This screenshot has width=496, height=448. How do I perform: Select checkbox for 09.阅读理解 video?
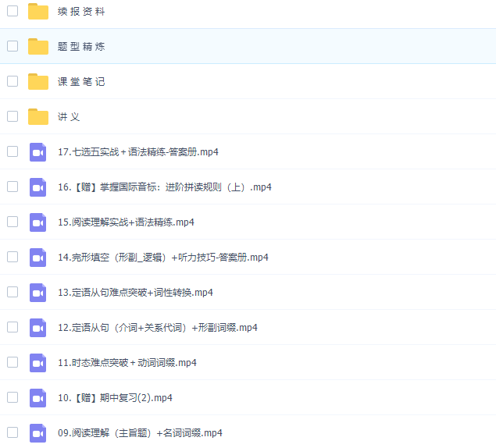coord(12,432)
